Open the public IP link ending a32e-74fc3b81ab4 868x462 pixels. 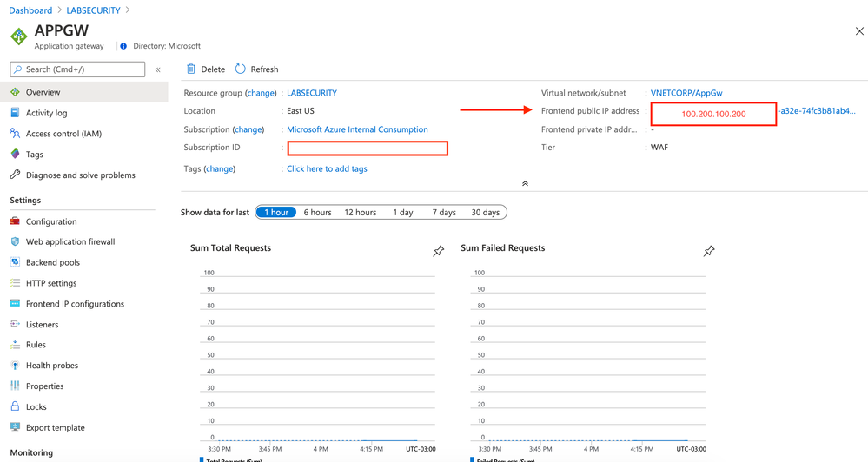[x=817, y=110]
